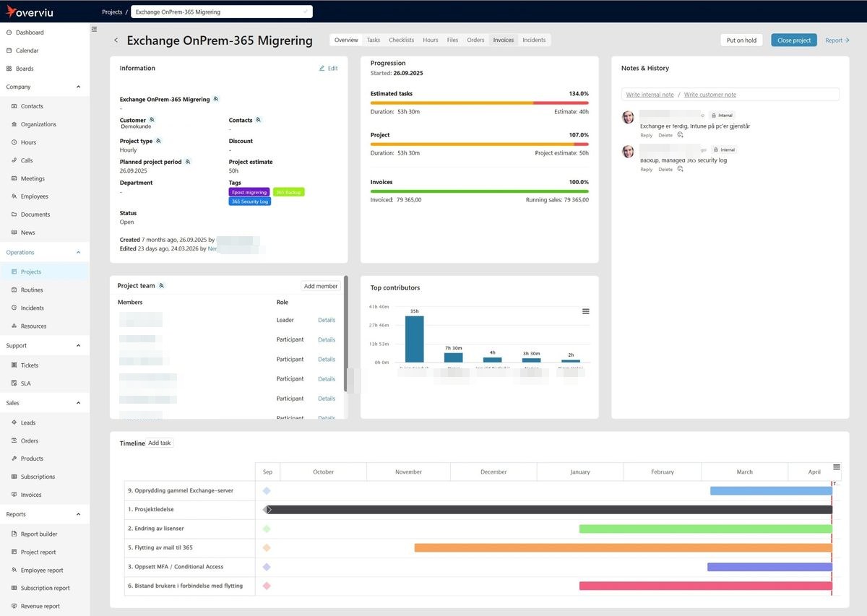Collapse the Support sidebar section
This screenshot has height=616, width=867.
coord(78,345)
